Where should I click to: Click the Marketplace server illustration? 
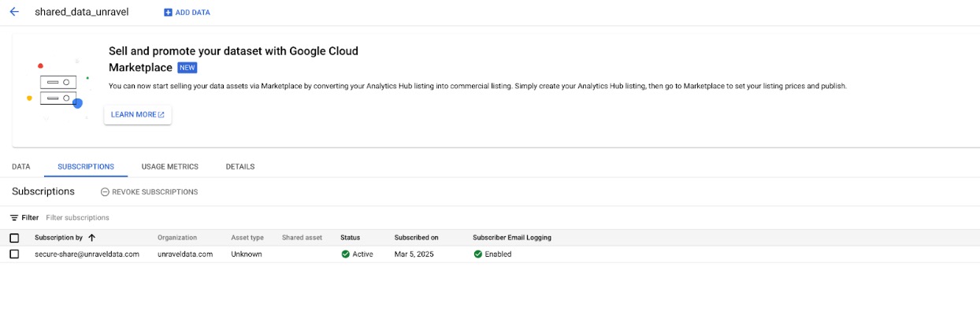click(x=60, y=89)
